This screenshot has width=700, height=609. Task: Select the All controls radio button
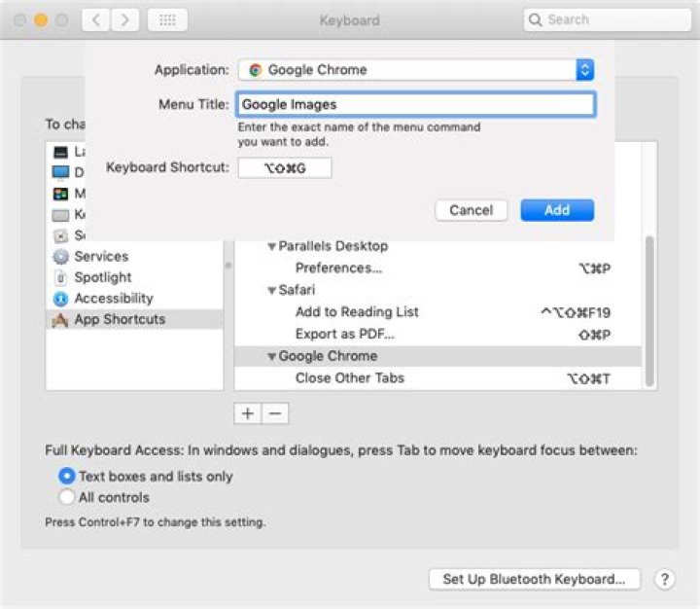(66, 497)
